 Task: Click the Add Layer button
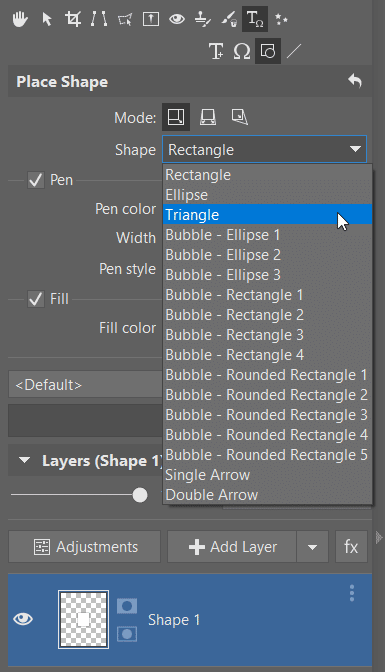[232, 547]
